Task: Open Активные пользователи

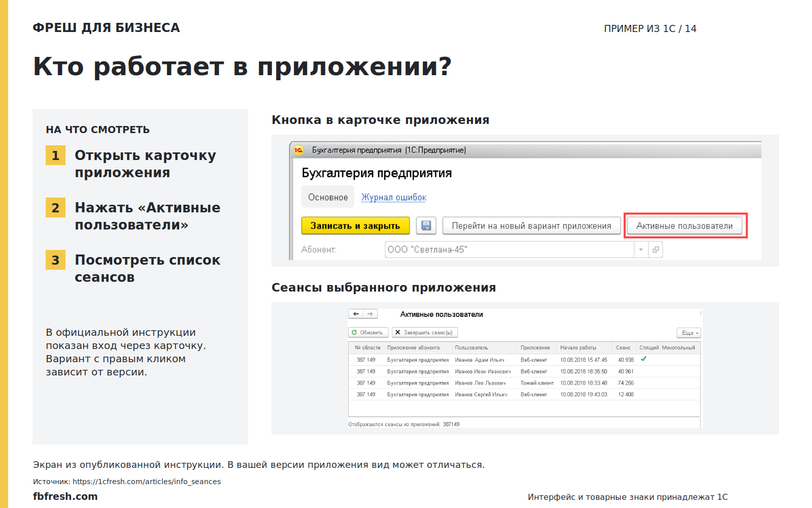Action: coord(685,226)
